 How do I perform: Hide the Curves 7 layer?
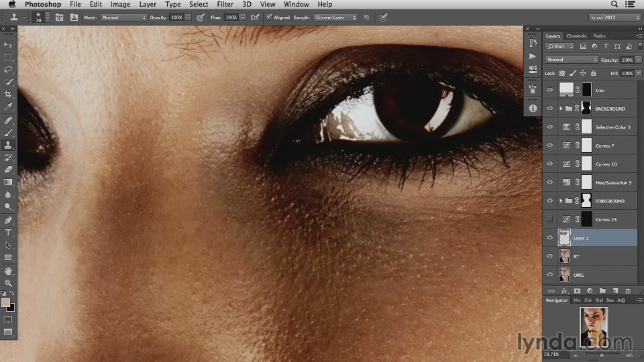549,145
